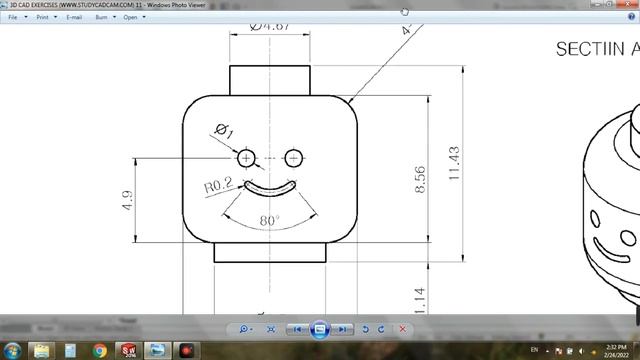Show hidden system tray icons
The height and width of the screenshot is (360, 640).
547,351
